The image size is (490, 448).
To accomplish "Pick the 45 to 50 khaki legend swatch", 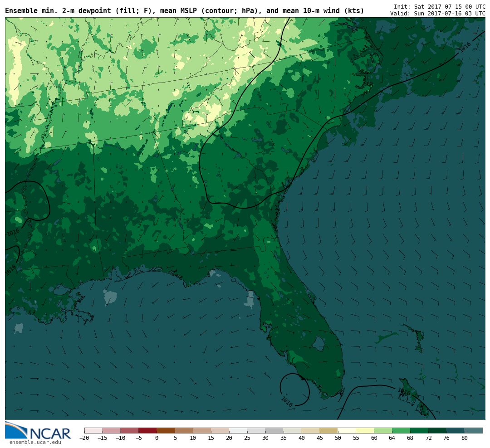I will pos(329,430).
